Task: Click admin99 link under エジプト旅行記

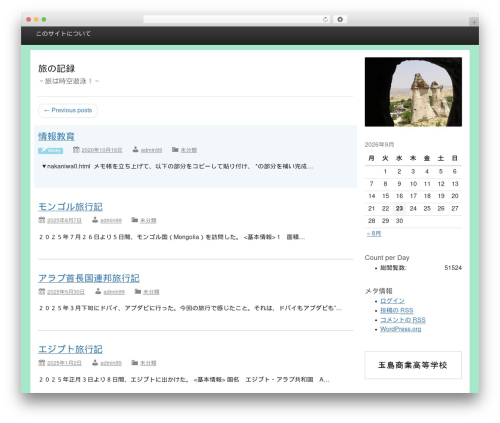Action: 111,363
